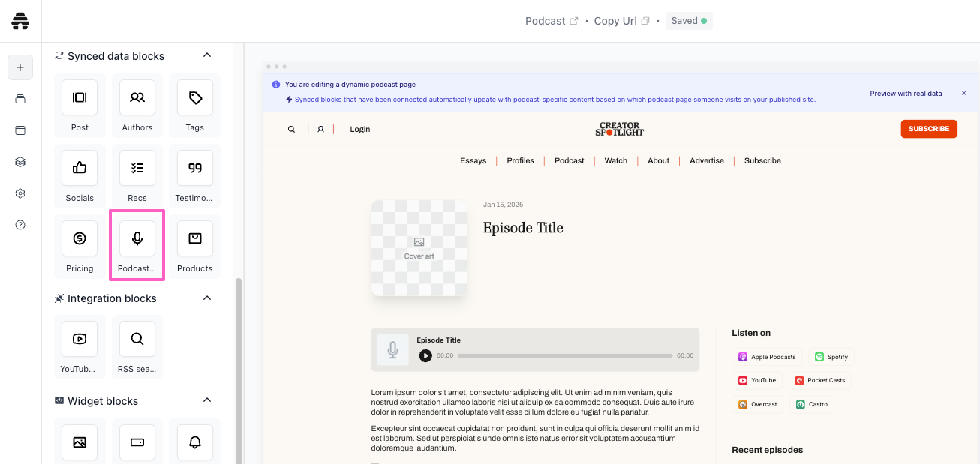
Task: Add the Recs checklist block
Action: click(137, 169)
